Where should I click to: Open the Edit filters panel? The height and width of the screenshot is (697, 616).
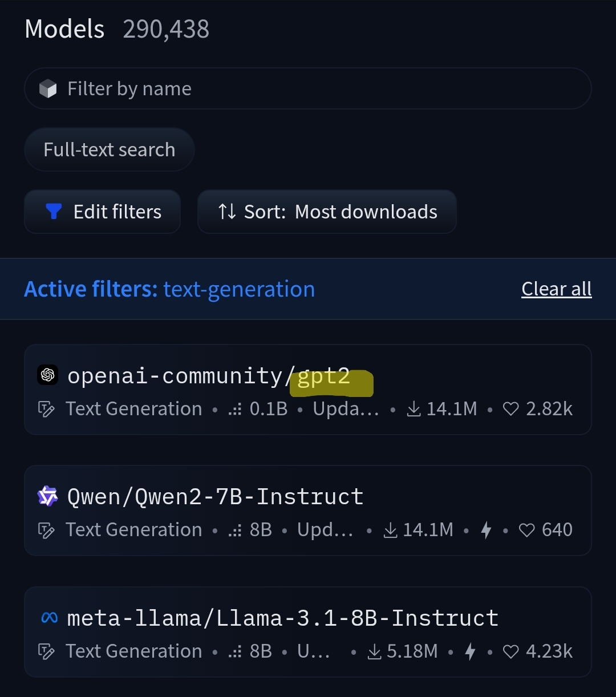(103, 212)
